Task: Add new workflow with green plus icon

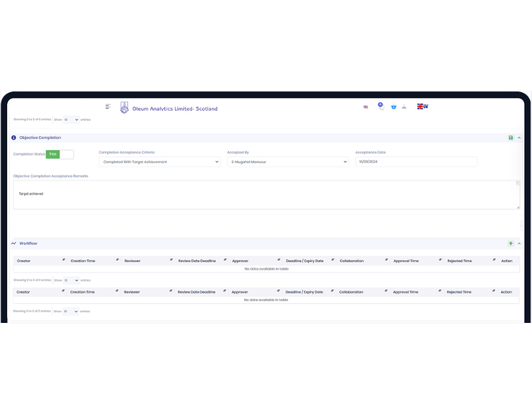Action: [x=511, y=244]
